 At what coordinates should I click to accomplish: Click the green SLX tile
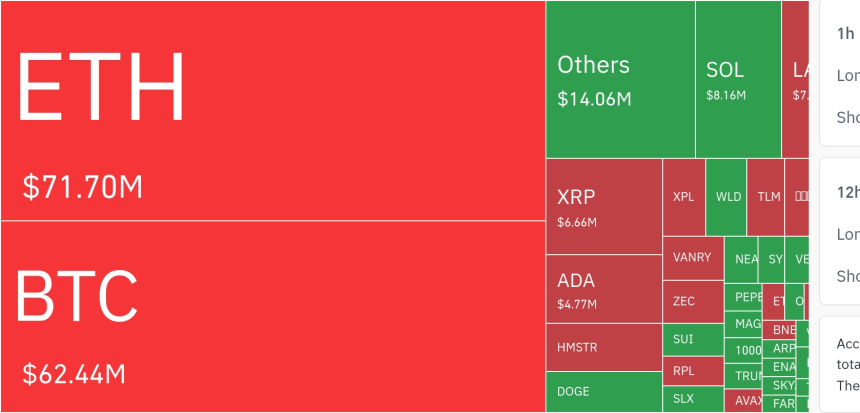(x=693, y=399)
